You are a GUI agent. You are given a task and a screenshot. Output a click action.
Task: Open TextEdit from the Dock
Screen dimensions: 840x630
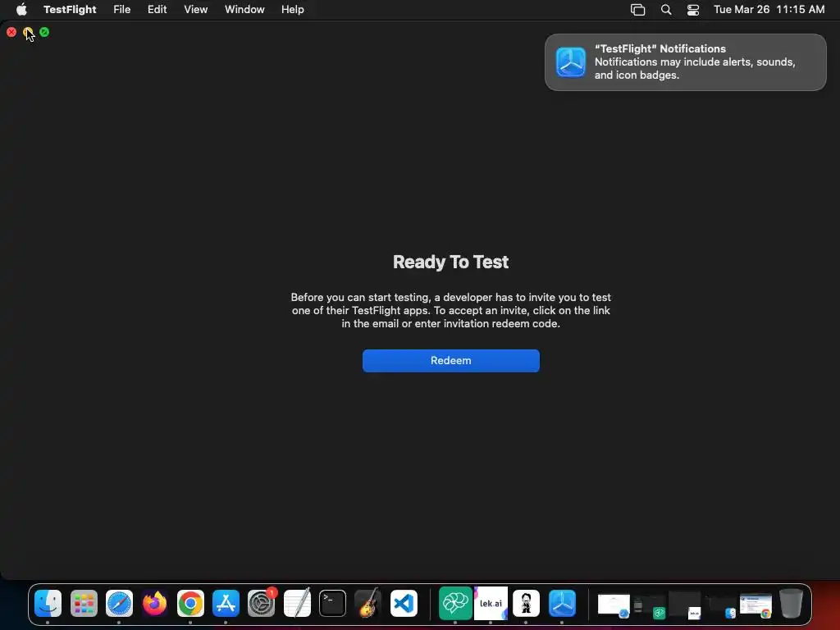tap(297, 603)
